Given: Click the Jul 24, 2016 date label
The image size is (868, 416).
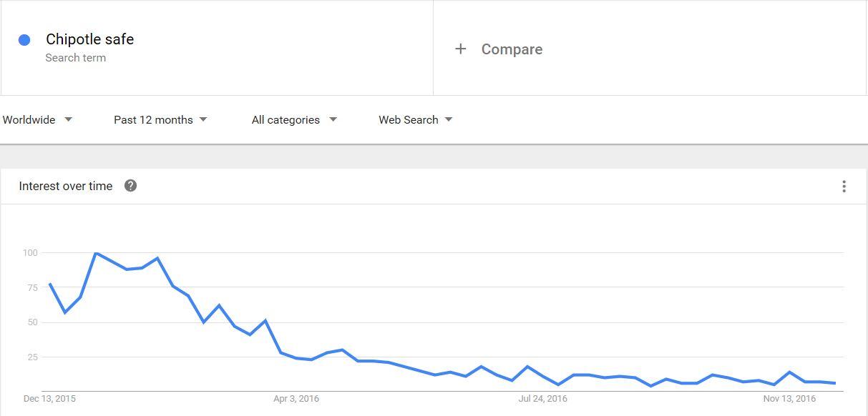Looking at the screenshot, I should (543, 398).
